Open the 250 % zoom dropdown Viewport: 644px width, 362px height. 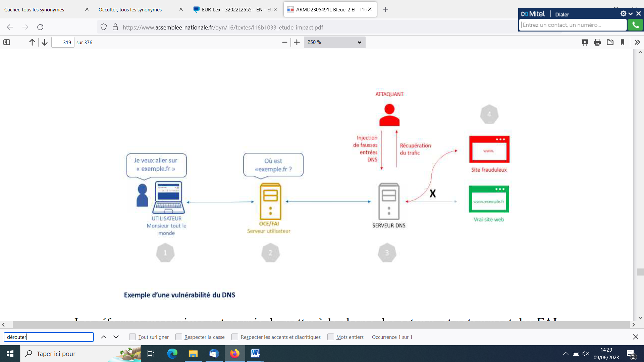click(334, 42)
